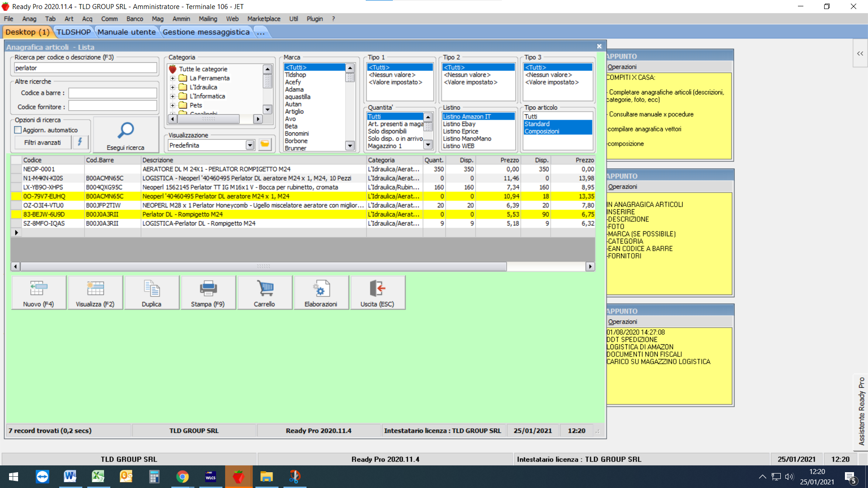The width and height of the screenshot is (868, 488).
Task: Open Outlook from the taskbar
Action: [x=126, y=476]
